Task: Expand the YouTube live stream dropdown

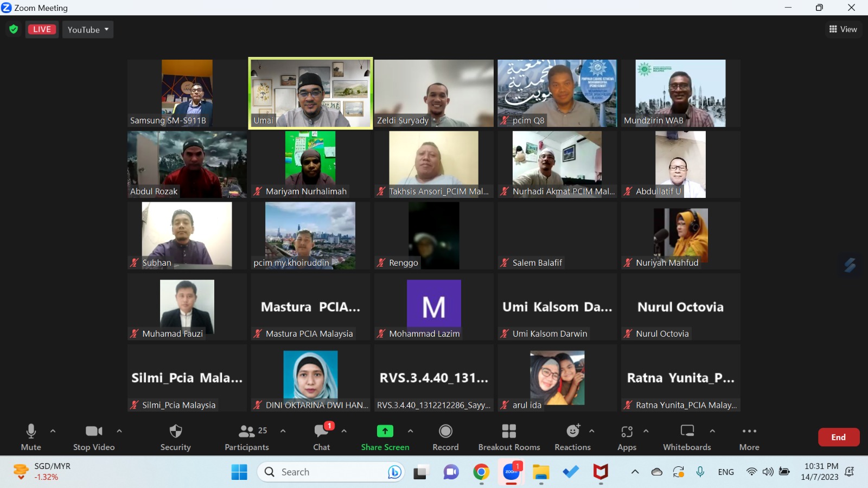Action: pyautogui.click(x=88, y=29)
